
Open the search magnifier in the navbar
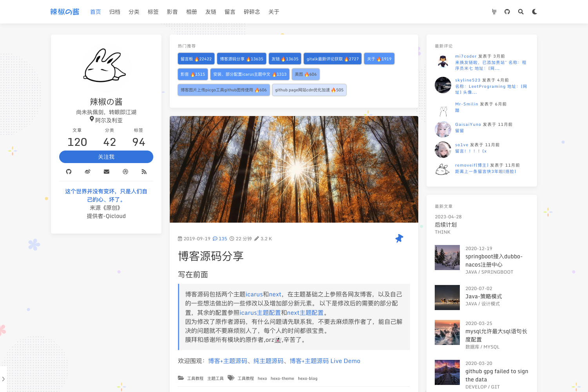(521, 11)
